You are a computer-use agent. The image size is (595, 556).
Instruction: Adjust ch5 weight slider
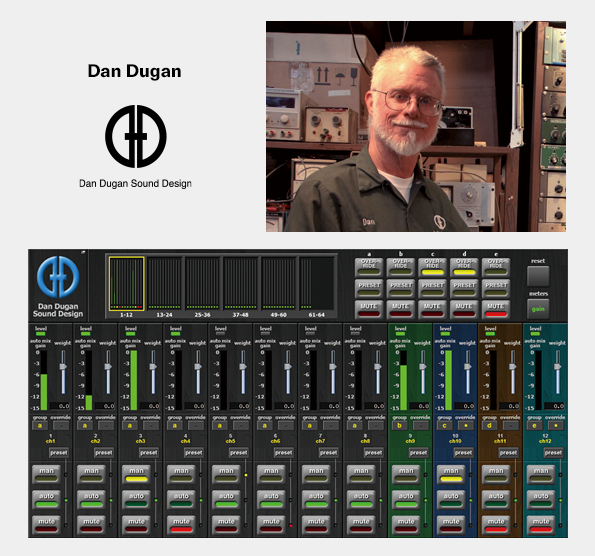243,367
